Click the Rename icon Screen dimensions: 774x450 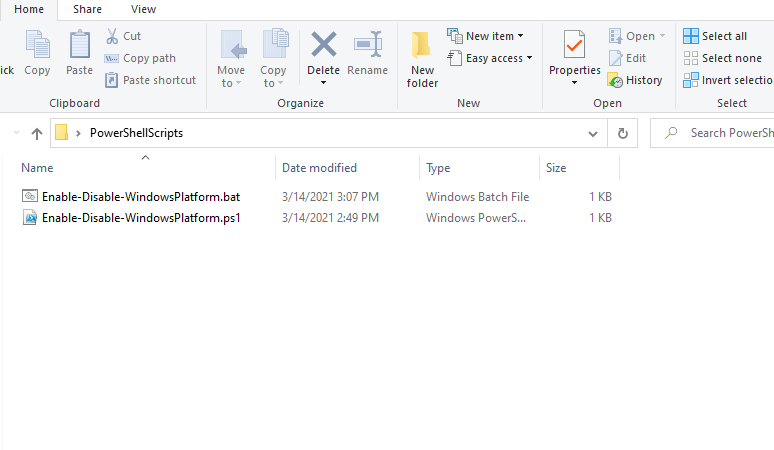(368, 44)
